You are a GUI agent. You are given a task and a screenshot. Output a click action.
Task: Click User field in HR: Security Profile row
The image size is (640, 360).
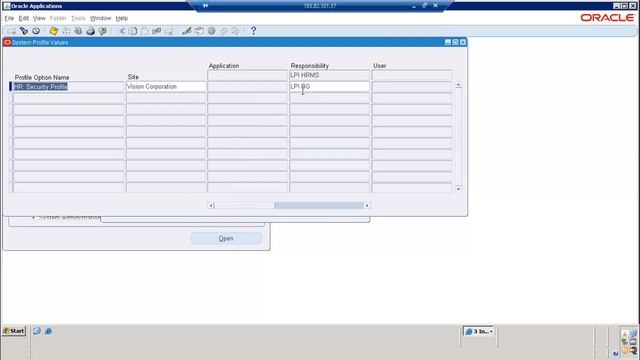412,87
